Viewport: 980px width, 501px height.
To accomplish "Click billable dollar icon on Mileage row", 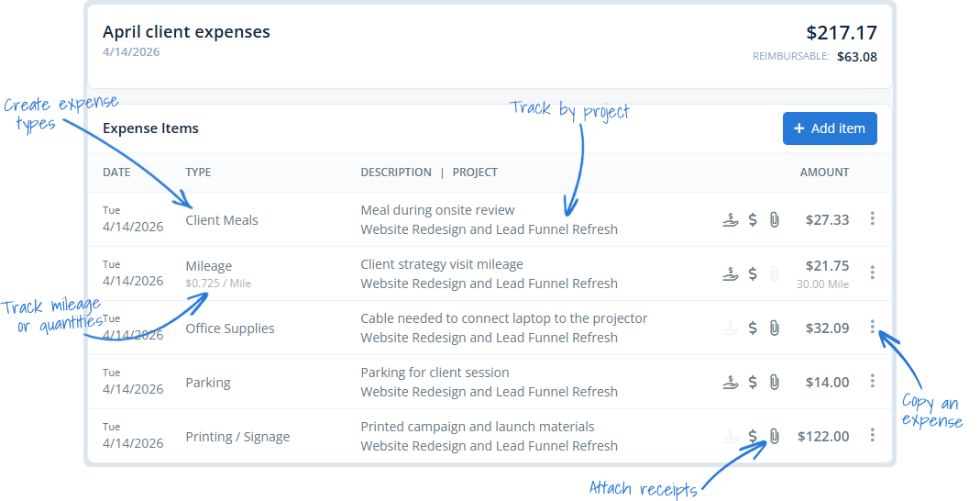I will 753,274.
